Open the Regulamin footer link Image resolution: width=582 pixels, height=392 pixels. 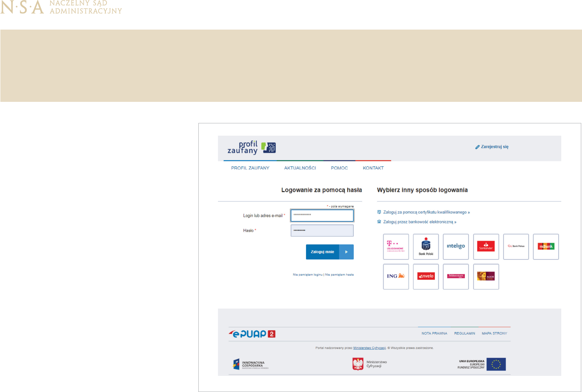point(464,334)
